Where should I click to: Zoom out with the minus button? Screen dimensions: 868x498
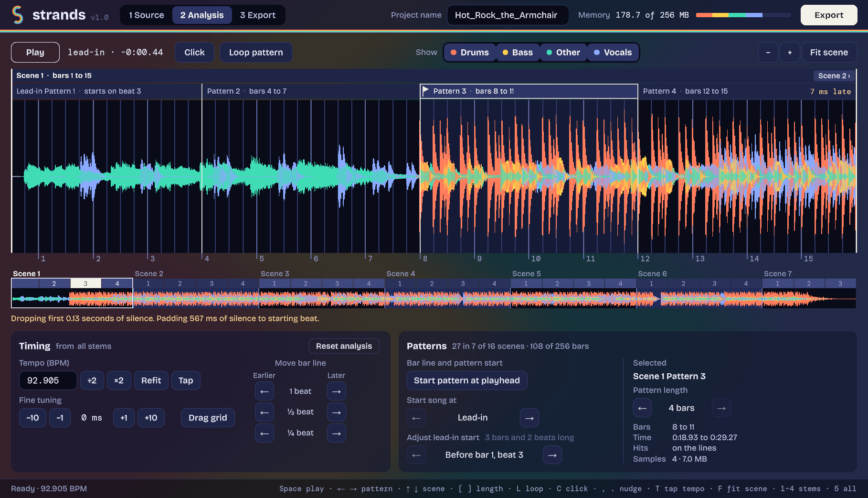pos(768,53)
